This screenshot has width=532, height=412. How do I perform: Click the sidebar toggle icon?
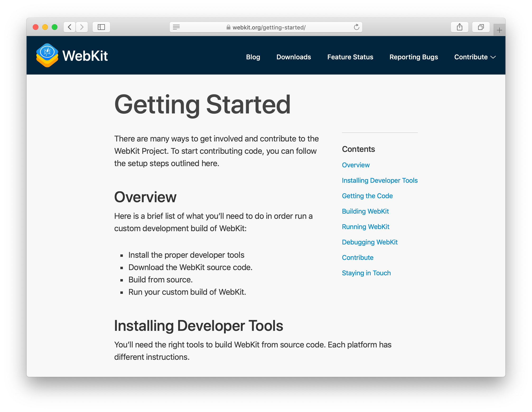coord(102,26)
